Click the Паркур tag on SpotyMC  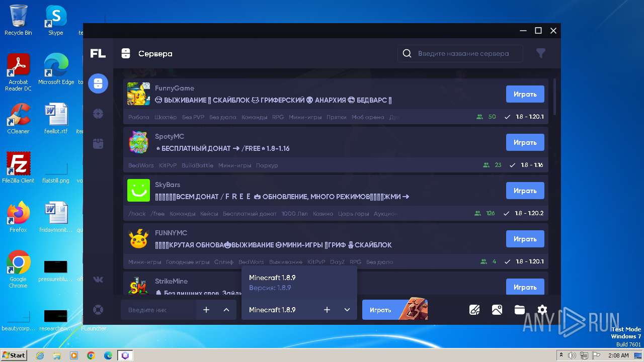click(267, 165)
